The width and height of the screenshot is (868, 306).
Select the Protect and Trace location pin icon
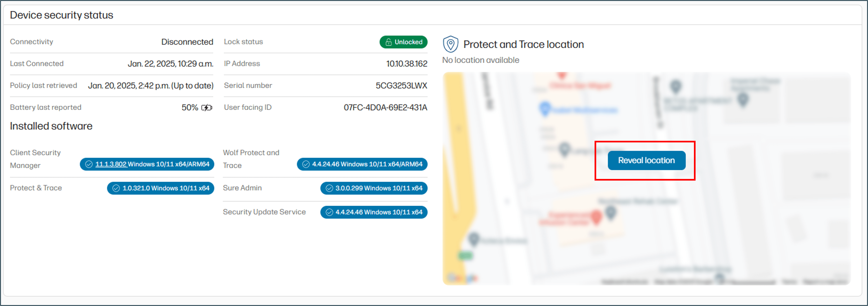[x=451, y=44]
